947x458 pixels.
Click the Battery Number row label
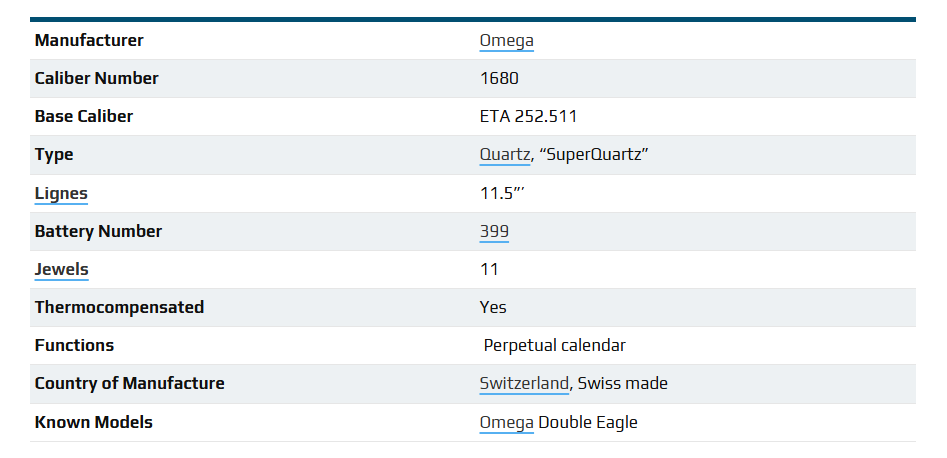[98, 231]
